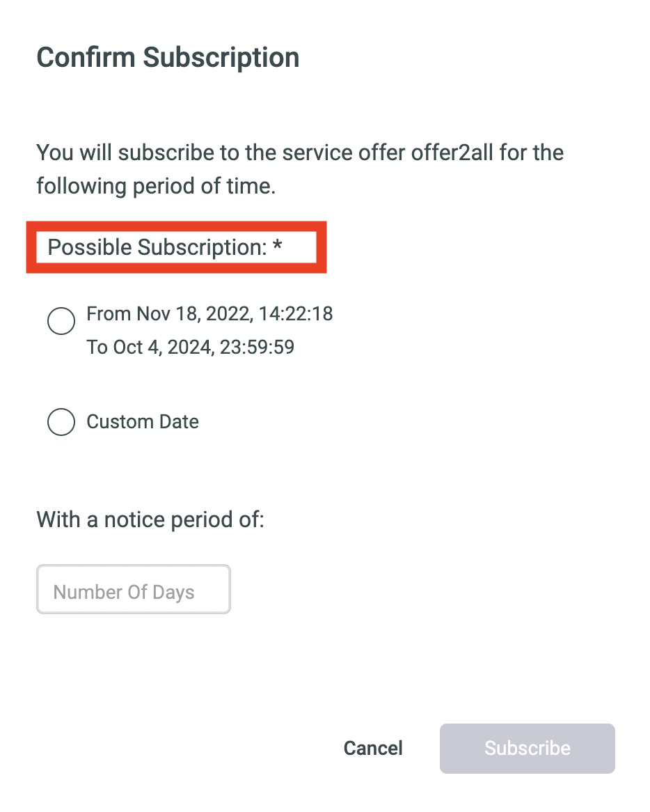Image resolution: width=650 pixels, height=812 pixels.
Task: Click the word 'Subscription' in the dialog title
Action: click(221, 57)
